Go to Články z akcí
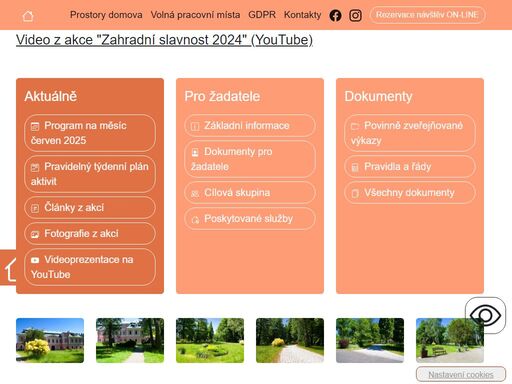The width and height of the screenshot is (512, 384). (90, 207)
